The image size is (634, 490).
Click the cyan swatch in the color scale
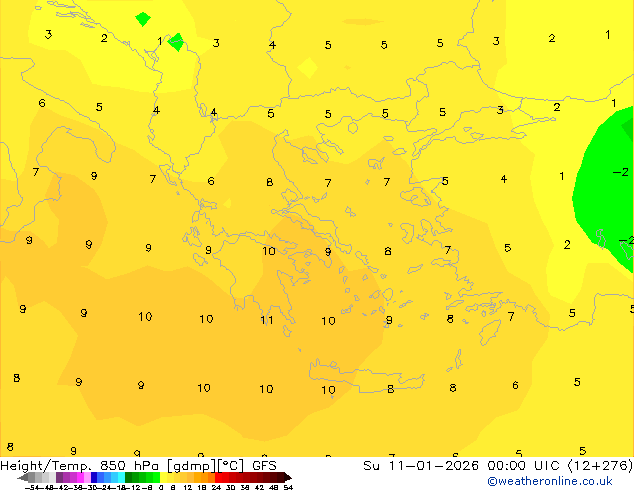pyautogui.click(x=121, y=477)
